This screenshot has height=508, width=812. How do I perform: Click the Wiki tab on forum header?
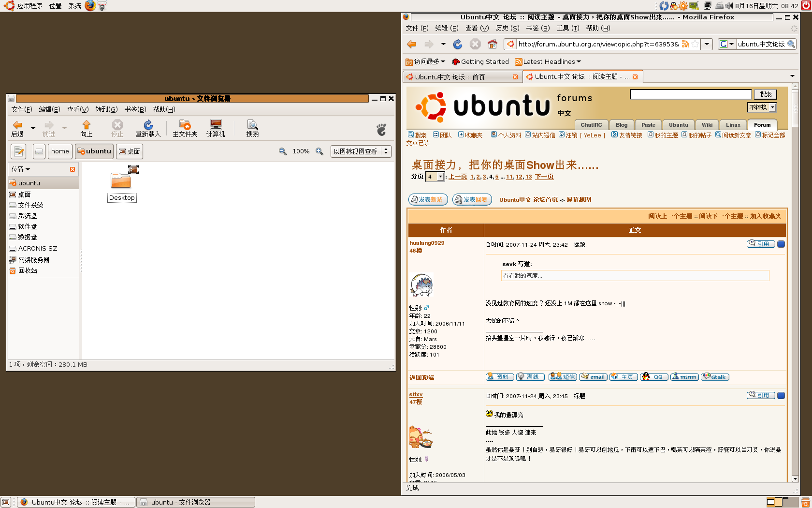[x=707, y=125]
